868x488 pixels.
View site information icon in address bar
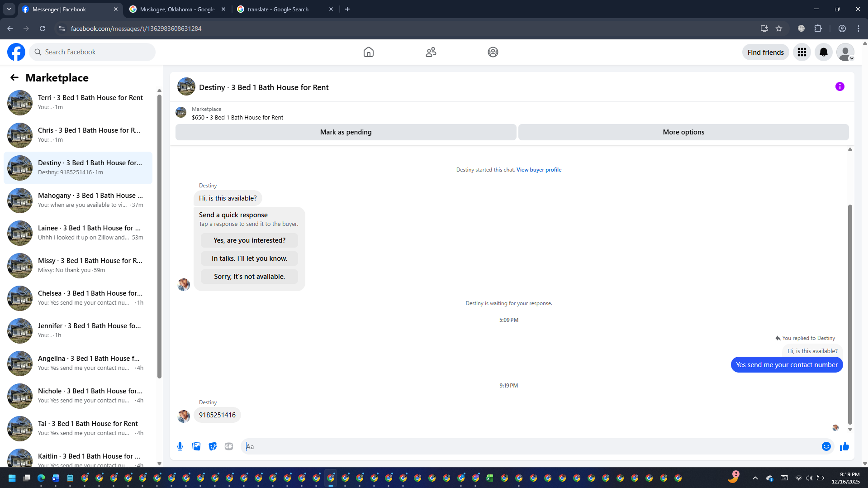pyautogui.click(x=62, y=29)
